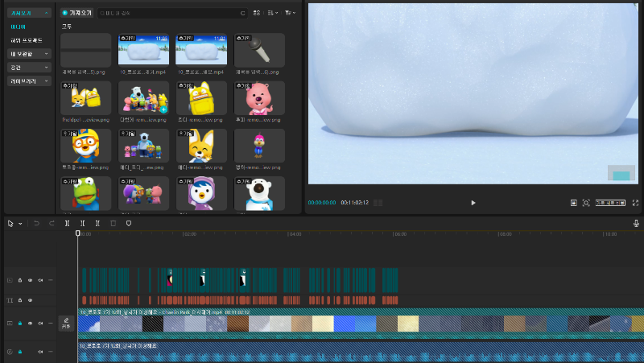Click the timeline ruler at 04:00 mark
This screenshot has width=644, height=363.
point(295,234)
